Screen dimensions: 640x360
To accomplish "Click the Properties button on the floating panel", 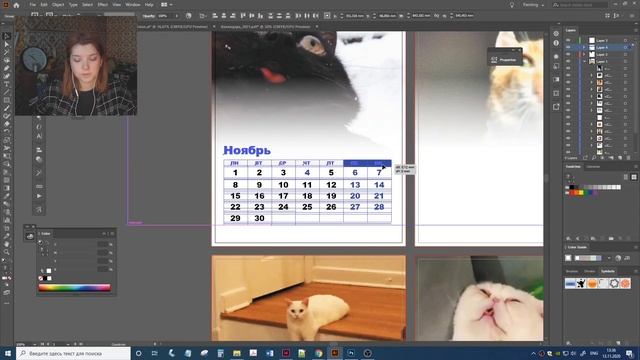I will coord(504,60).
